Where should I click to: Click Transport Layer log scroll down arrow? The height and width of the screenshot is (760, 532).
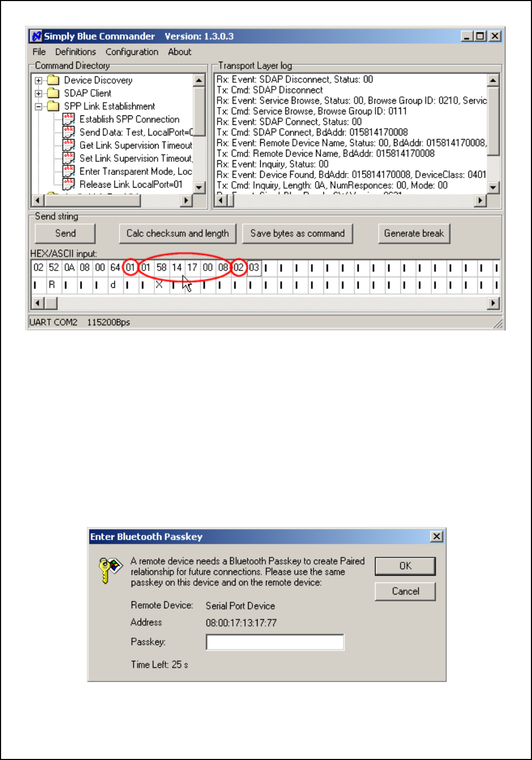click(493, 187)
